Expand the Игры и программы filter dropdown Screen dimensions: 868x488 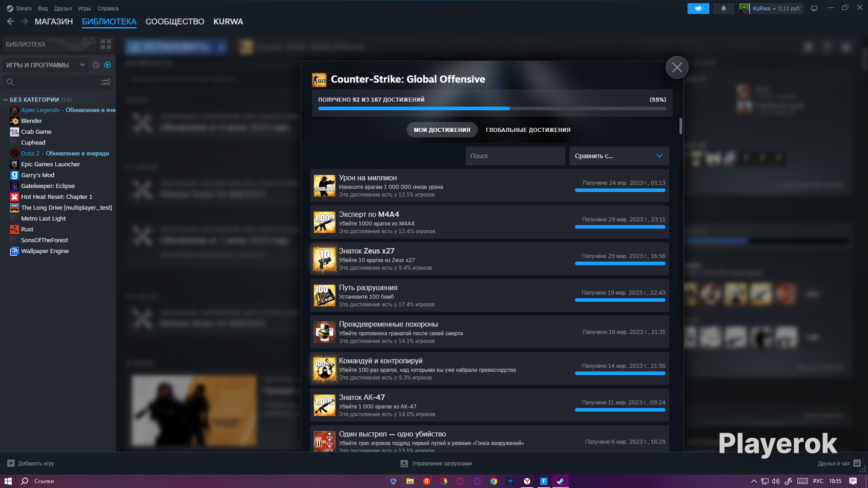[45, 65]
